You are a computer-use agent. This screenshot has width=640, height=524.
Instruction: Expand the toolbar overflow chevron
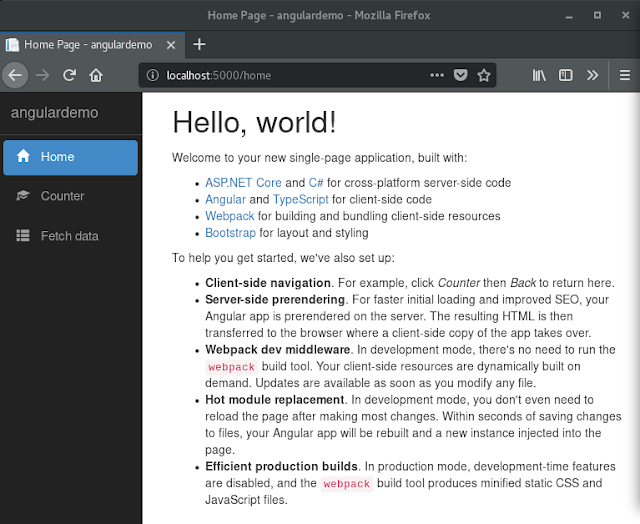(591, 75)
